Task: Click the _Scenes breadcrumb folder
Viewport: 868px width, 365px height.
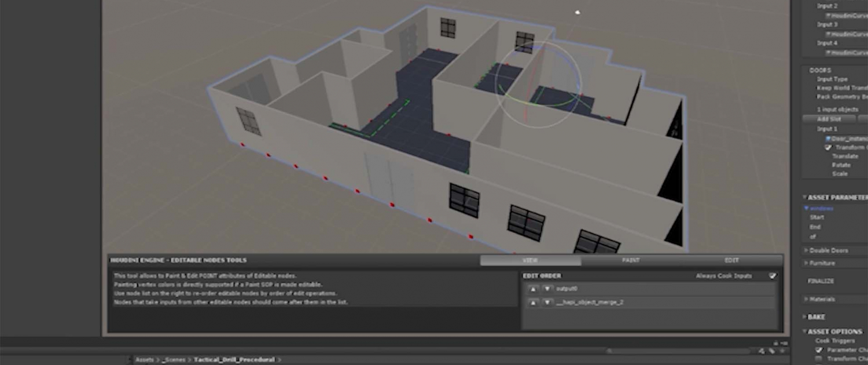Action: (x=173, y=360)
